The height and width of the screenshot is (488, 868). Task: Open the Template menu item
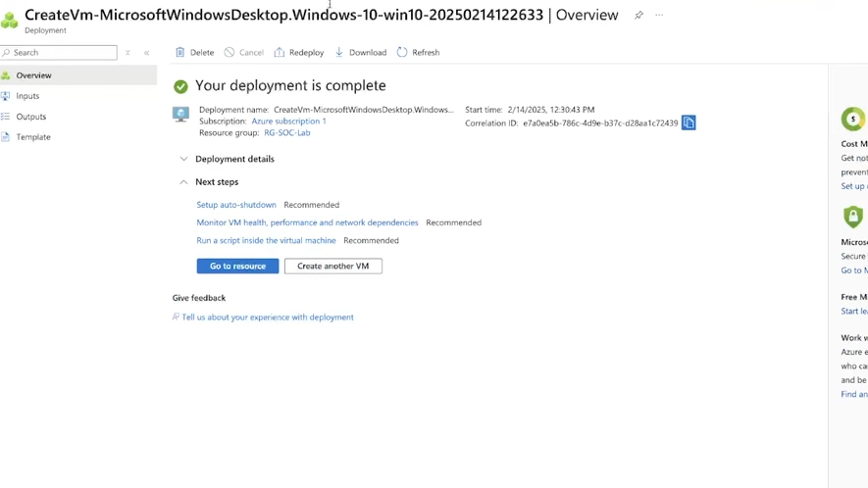[78, 136]
